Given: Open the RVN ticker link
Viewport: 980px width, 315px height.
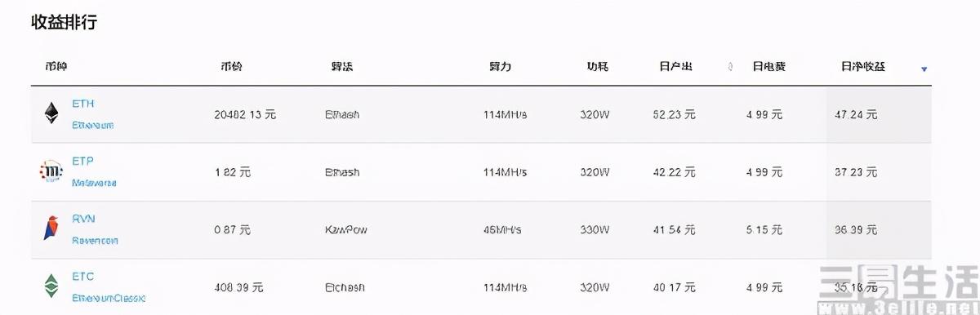Looking at the screenshot, I should point(84,219).
